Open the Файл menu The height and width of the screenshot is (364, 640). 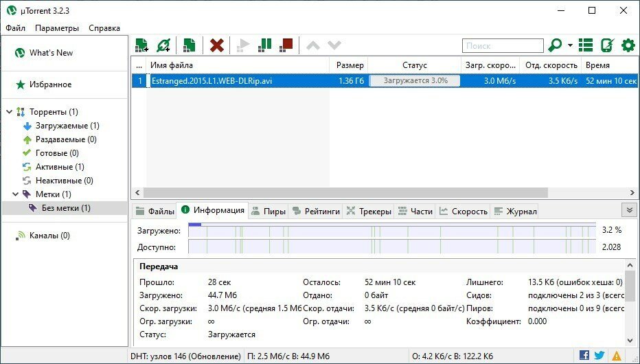(x=16, y=28)
